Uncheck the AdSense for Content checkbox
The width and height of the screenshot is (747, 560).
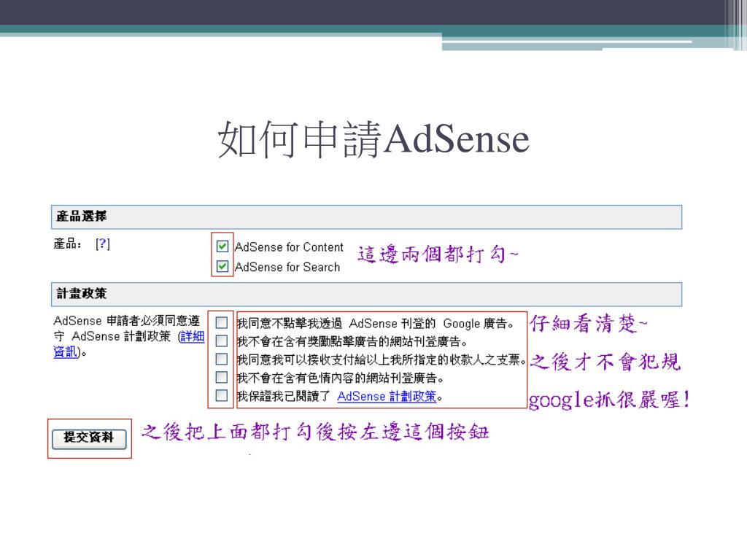[x=222, y=246]
